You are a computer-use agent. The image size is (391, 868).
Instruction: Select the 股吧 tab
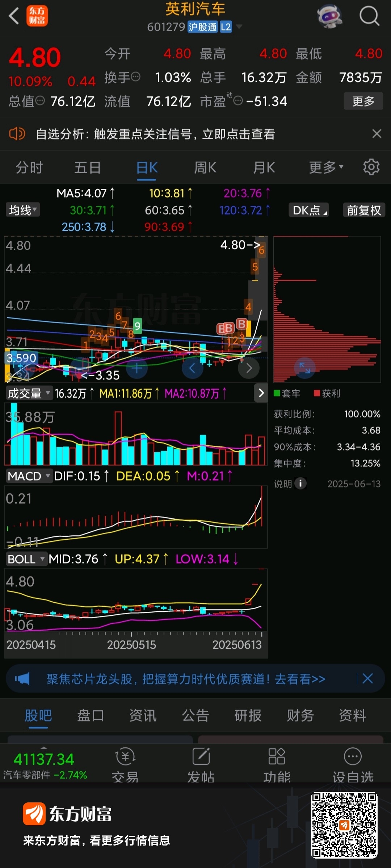tap(38, 715)
